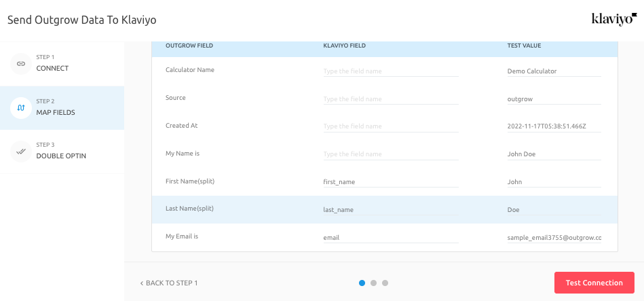This screenshot has height=301, width=644.
Task: Open Step 2 Map Fields
Action: 62,108
